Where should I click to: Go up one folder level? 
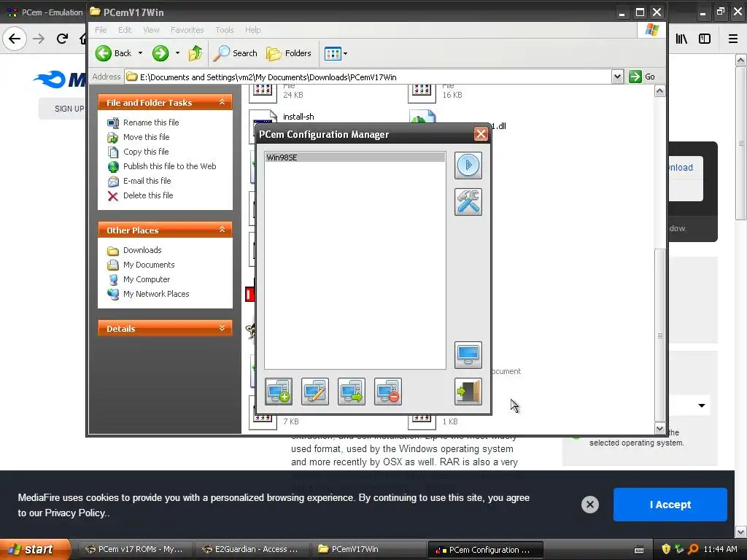(196, 53)
